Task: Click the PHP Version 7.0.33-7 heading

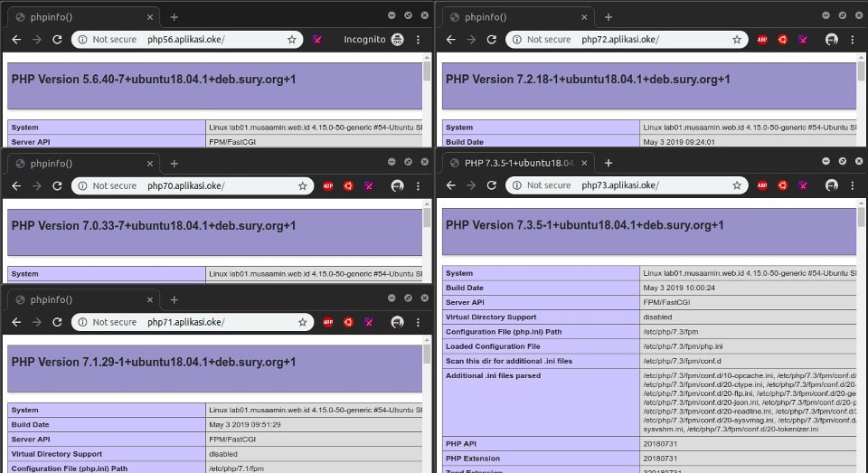Action: (154, 225)
